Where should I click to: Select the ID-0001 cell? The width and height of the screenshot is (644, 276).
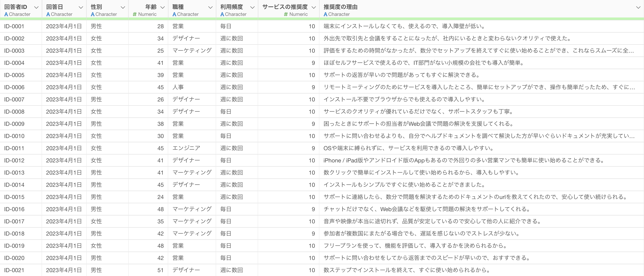click(x=14, y=26)
